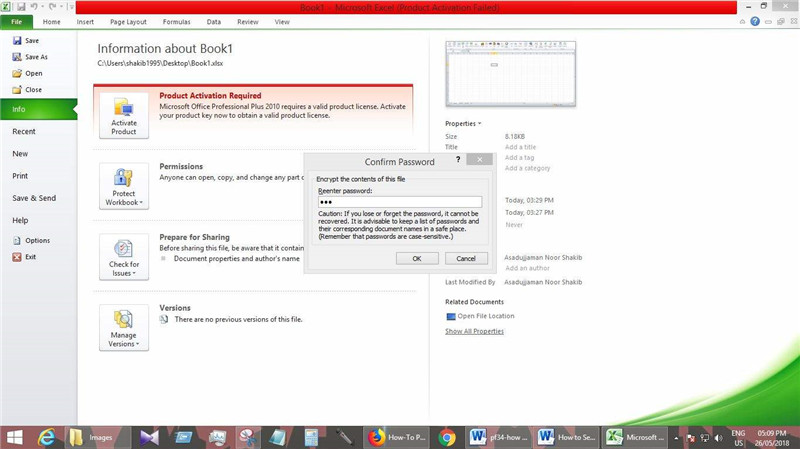Open the Manage Versions dropdown
This screenshot has height=449, width=800.
[124, 328]
